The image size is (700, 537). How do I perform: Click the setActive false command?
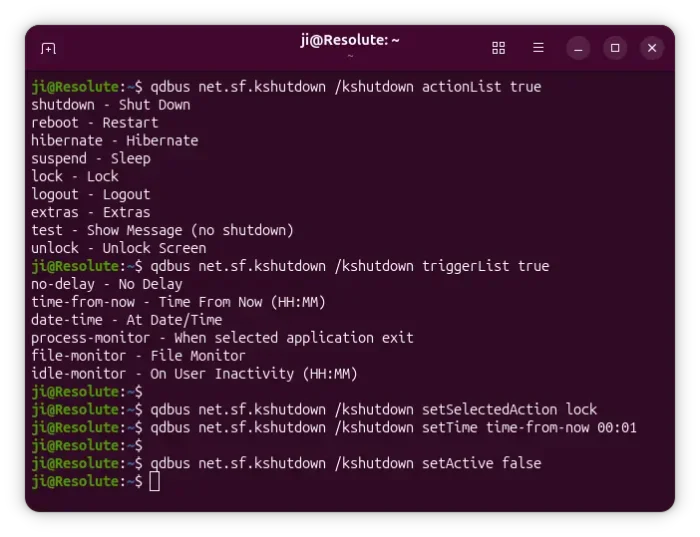tap(345, 464)
